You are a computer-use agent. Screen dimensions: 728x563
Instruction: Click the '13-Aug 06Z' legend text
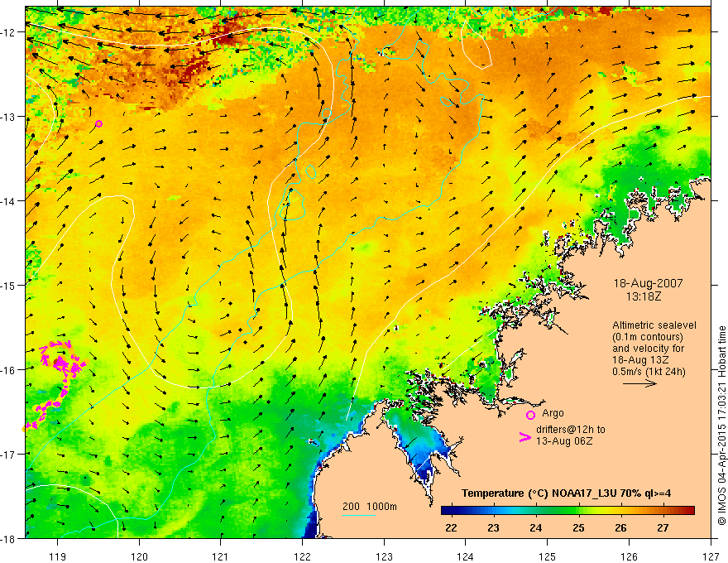(564, 440)
